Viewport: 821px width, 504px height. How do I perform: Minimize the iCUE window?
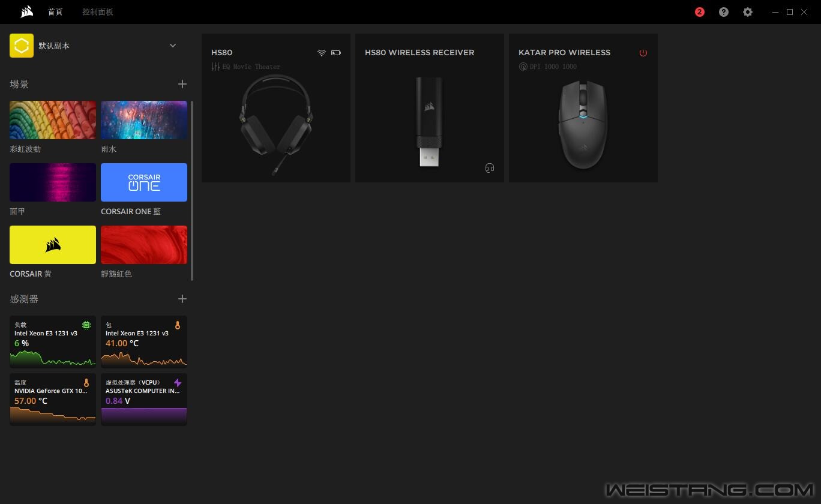(x=775, y=12)
